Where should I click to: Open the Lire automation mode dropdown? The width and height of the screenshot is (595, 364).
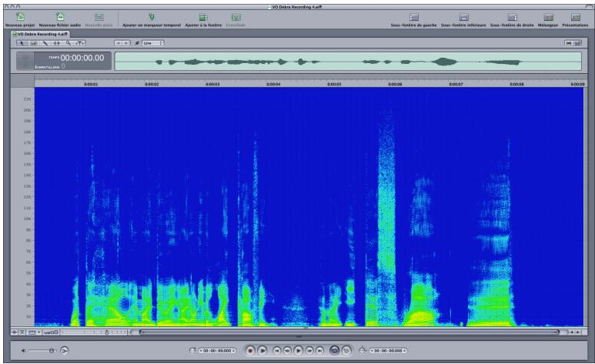(152, 43)
